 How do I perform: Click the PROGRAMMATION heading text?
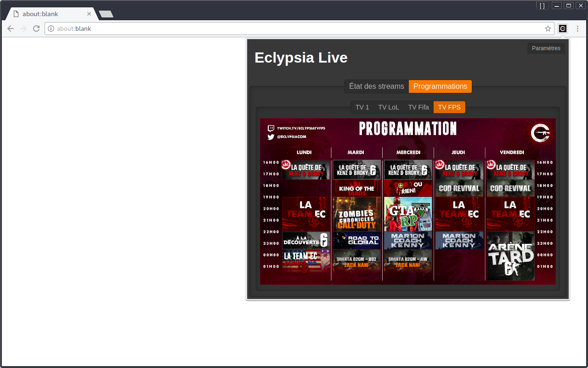pos(408,129)
